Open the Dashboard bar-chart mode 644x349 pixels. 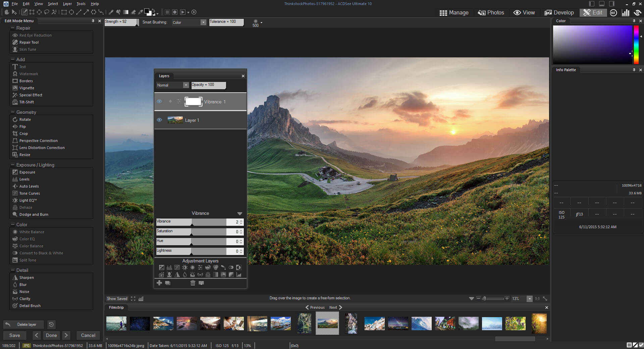[x=626, y=13]
